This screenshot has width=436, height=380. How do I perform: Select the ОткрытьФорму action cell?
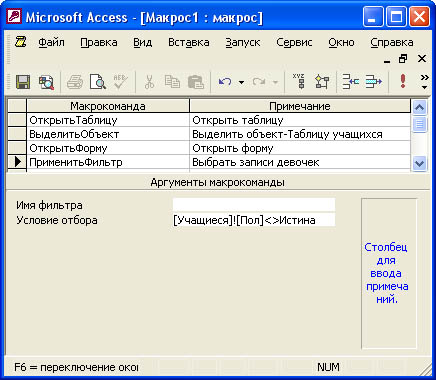pyautogui.click(x=108, y=148)
